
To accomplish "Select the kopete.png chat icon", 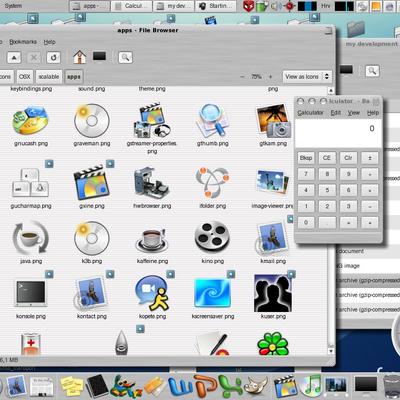I will pos(152,293).
